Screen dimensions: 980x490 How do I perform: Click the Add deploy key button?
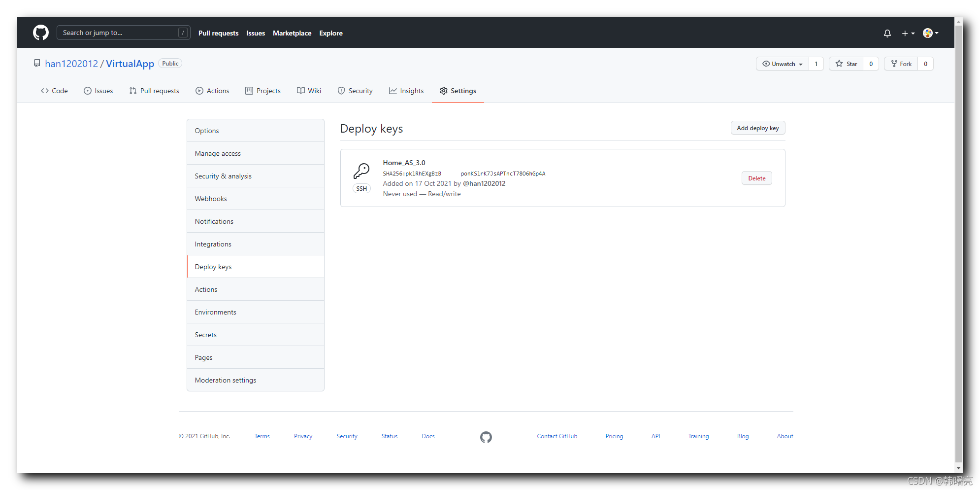(x=757, y=128)
